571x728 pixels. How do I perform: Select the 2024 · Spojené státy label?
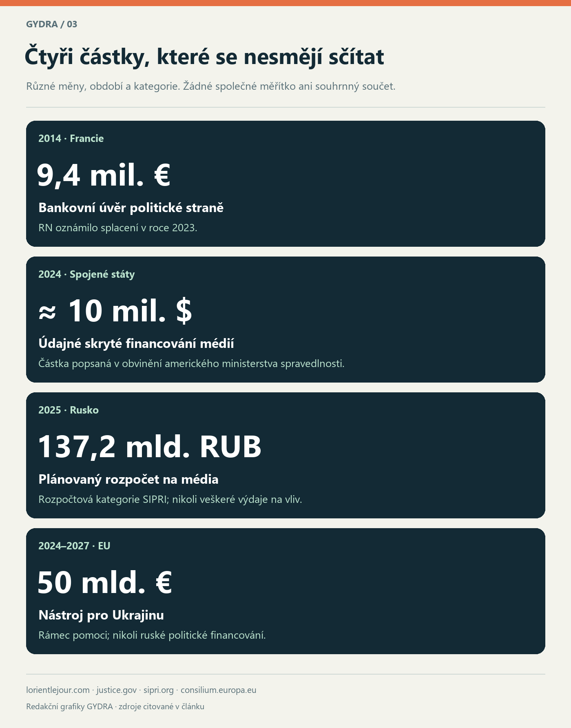pos(86,274)
